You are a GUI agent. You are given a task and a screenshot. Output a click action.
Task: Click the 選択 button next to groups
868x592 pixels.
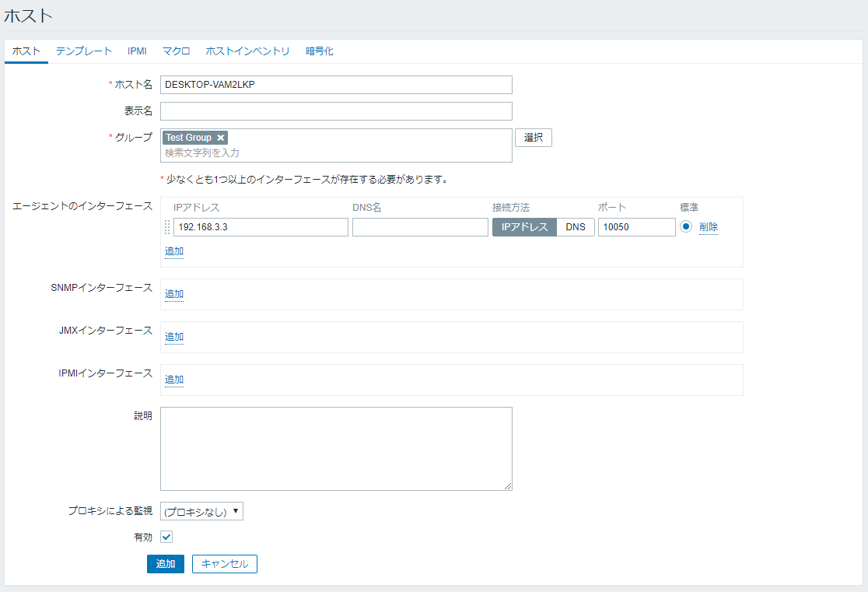pos(533,138)
